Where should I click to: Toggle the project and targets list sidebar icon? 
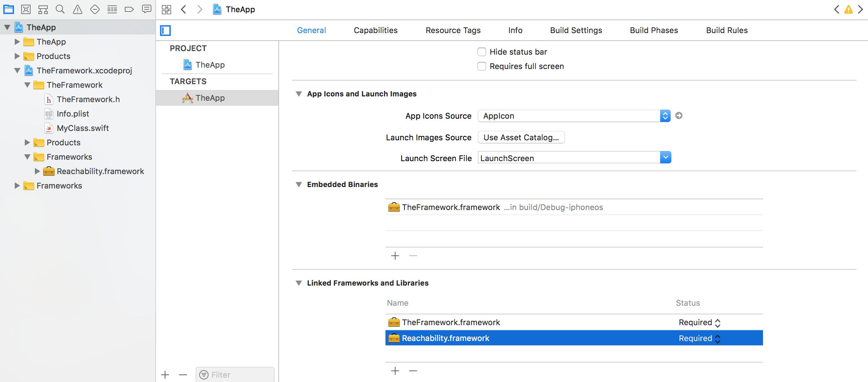pos(165,31)
